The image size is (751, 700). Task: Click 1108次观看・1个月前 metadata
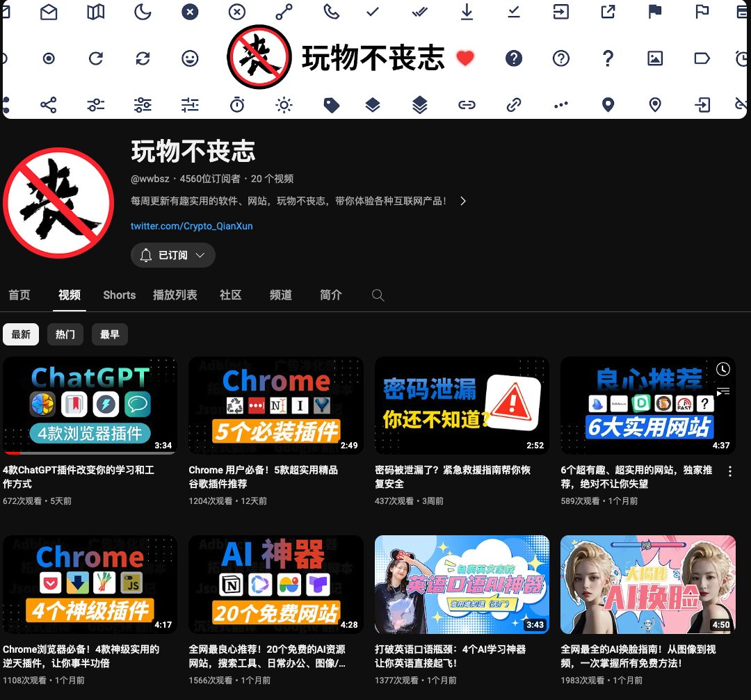point(44,680)
